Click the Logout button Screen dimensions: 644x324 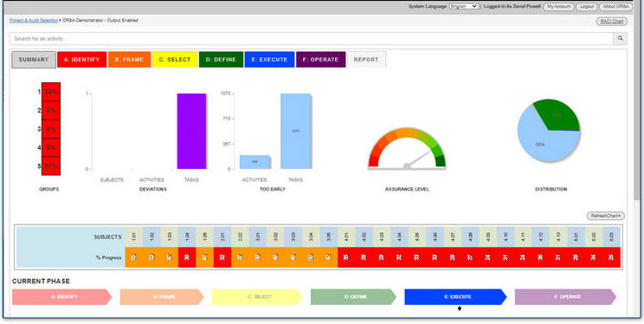tap(587, 7)
